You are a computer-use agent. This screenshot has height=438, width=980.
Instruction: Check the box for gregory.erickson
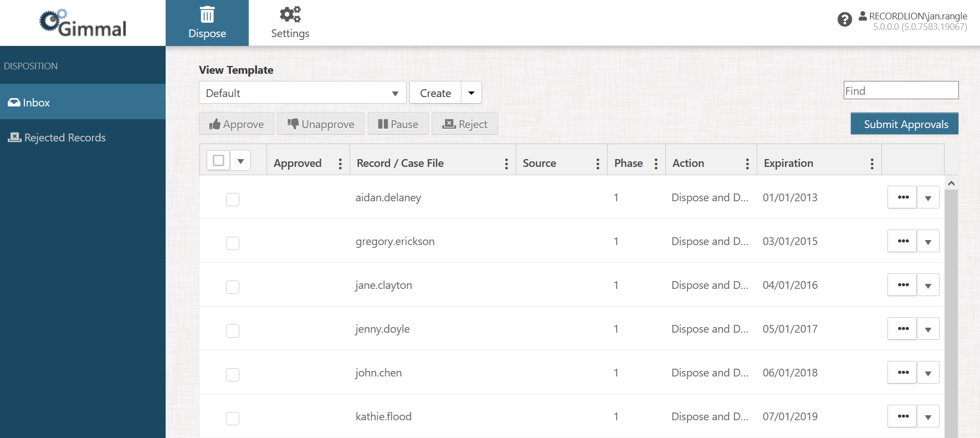click(x=233, y=243)
